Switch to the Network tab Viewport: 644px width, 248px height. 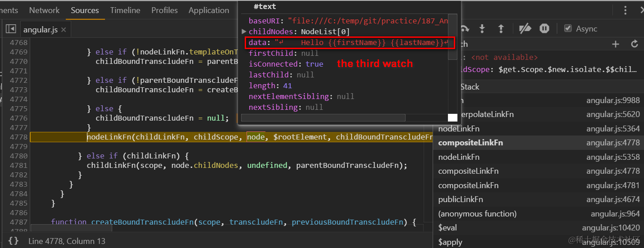click(44, 10)
